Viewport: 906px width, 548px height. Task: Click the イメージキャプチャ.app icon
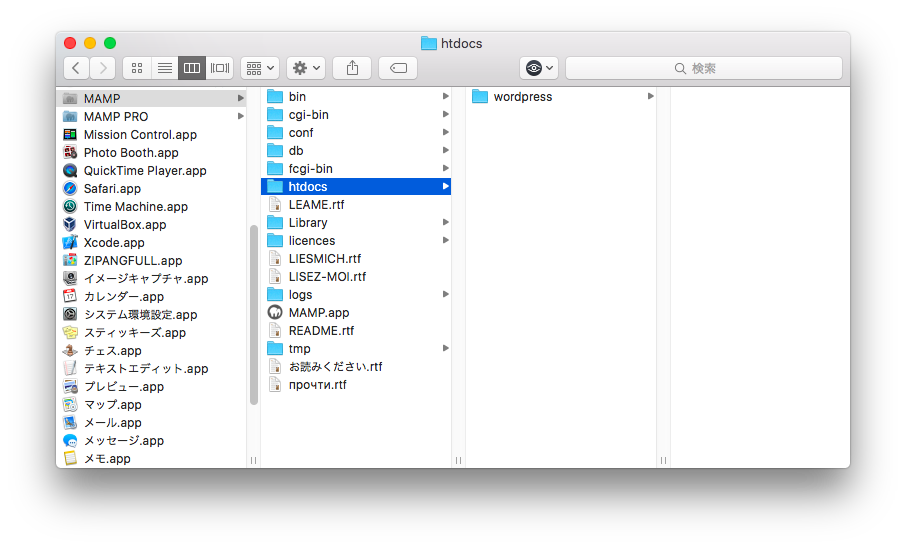click(x=70, y=278)
